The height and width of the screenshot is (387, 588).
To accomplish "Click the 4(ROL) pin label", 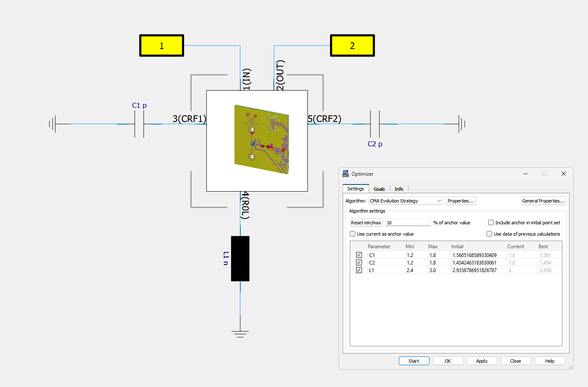I will coord(245,205).
